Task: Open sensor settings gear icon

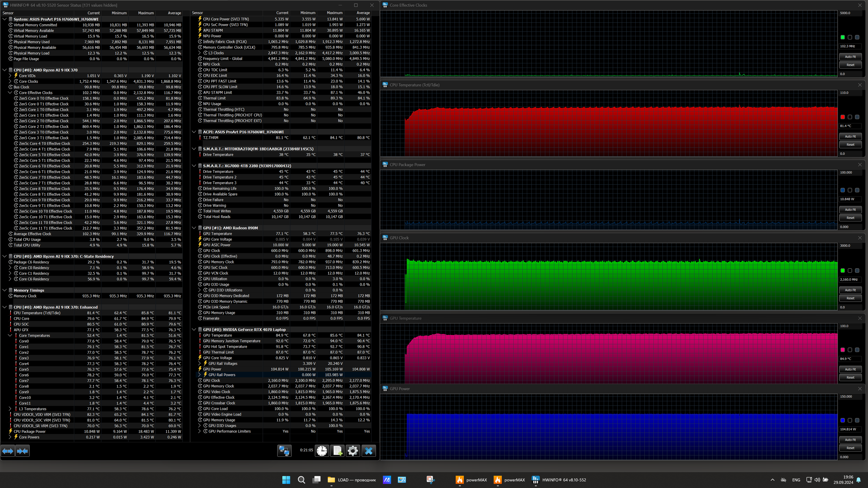Action: (x=353, y=451)
